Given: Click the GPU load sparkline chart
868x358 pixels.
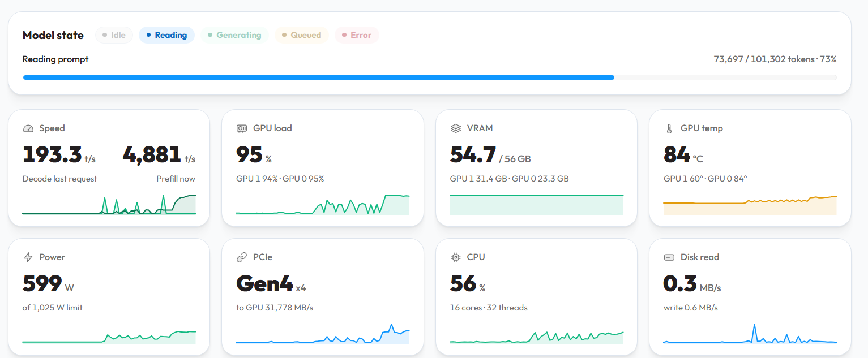Looking at the screenshot, I should [323, 204].
